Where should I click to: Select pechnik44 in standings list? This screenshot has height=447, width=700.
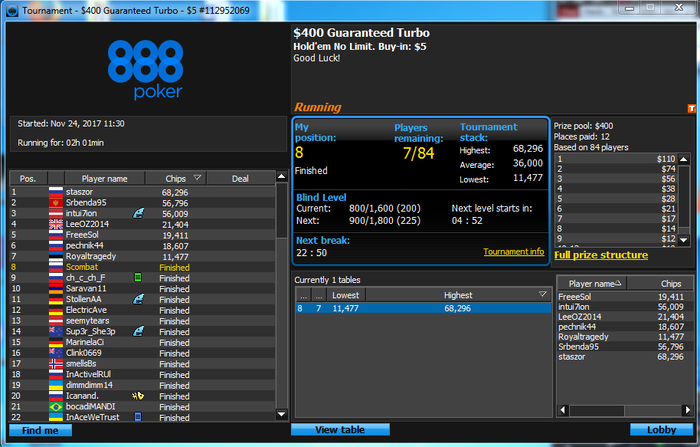(x=142, y=246)
